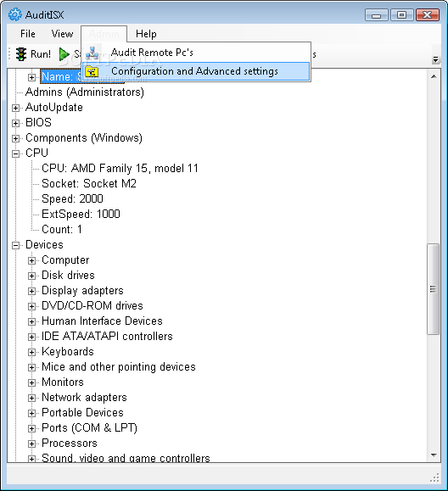This screenshot has height=491, width=448.
Task: Close the AuditISX window
Action: (x=428, y=15)
